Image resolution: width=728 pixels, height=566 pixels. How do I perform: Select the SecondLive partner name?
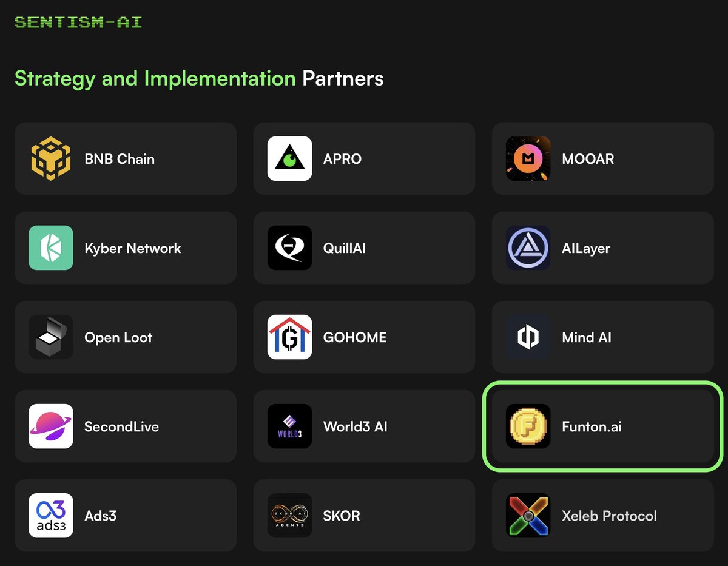pyautogui.click(x=121, y=426)
